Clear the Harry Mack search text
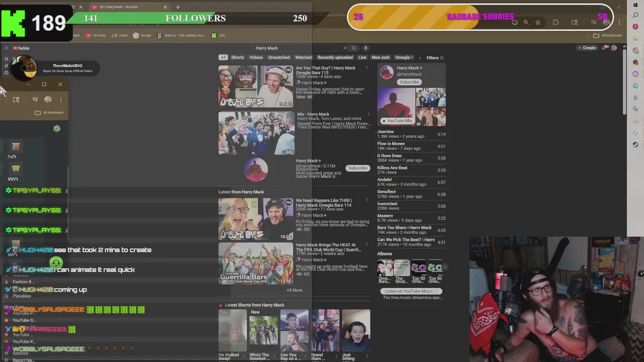The image size is (644, 362). coord(345,48)
